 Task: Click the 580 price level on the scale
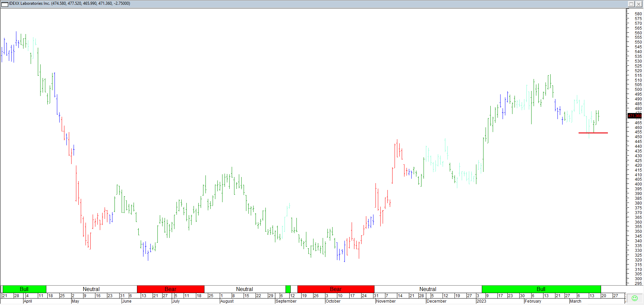click(x=638, y=14)
